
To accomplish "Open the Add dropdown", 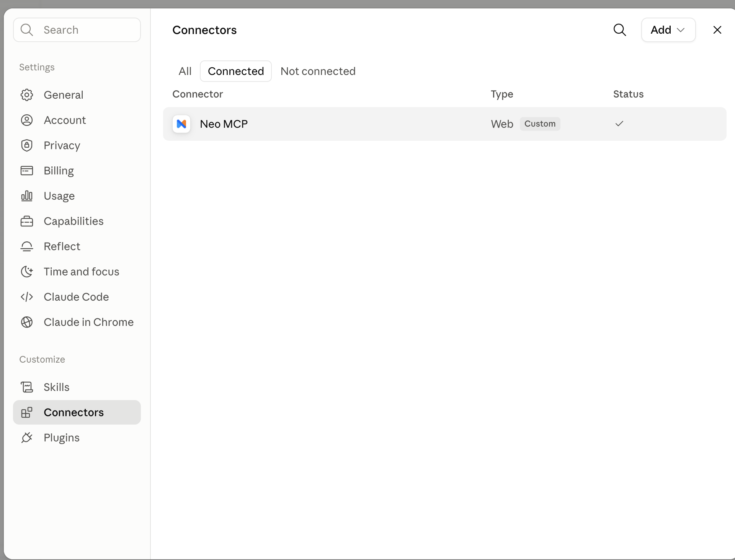I will (668, 30).
